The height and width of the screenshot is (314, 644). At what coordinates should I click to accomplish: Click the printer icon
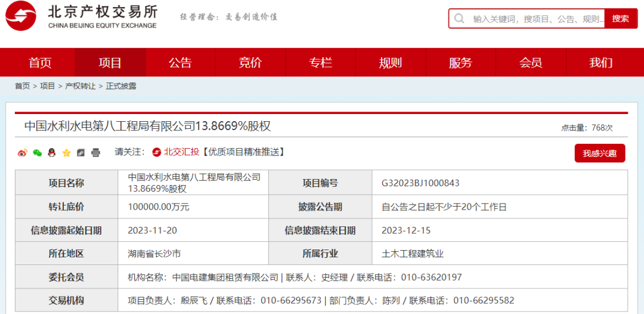(95, 153)
